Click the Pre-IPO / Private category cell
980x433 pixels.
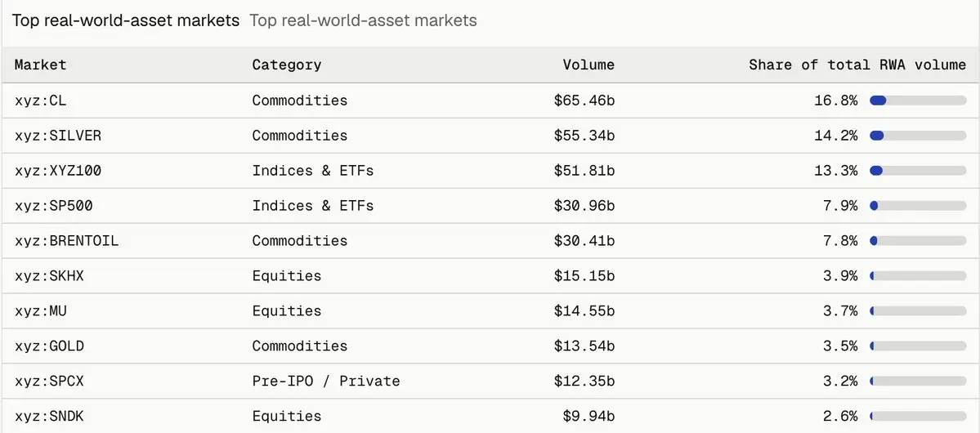tap(325, 381)
